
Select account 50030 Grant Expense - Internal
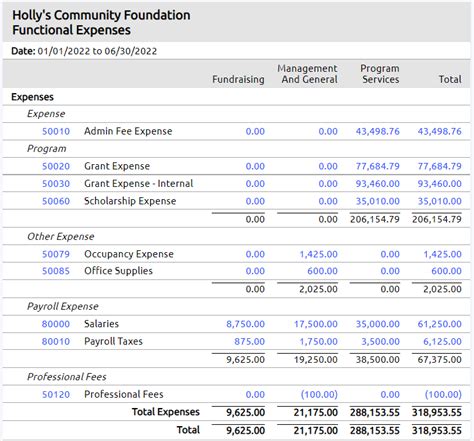coord(56,184)
